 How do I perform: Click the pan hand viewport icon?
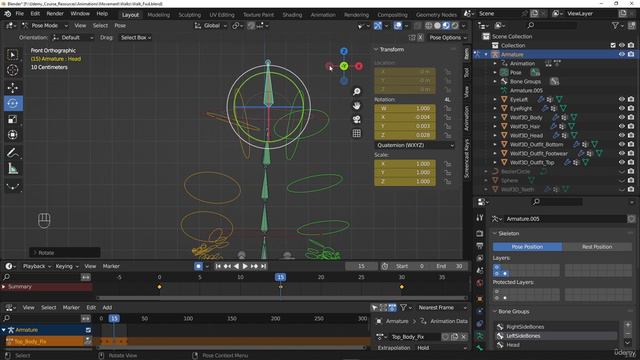point(357,106)
